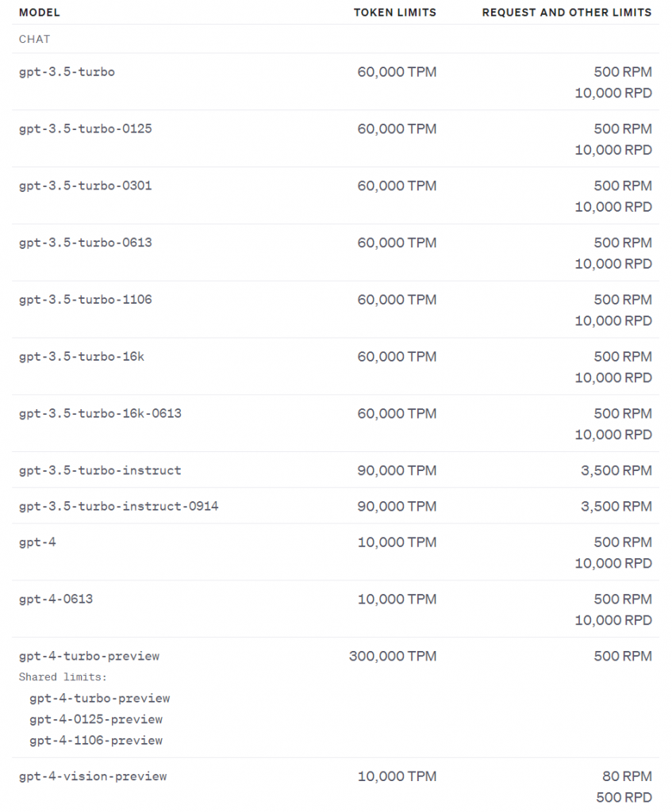Select the CHAT section label
The width and height of the screenshot is (672, 812).
(35, 39)
